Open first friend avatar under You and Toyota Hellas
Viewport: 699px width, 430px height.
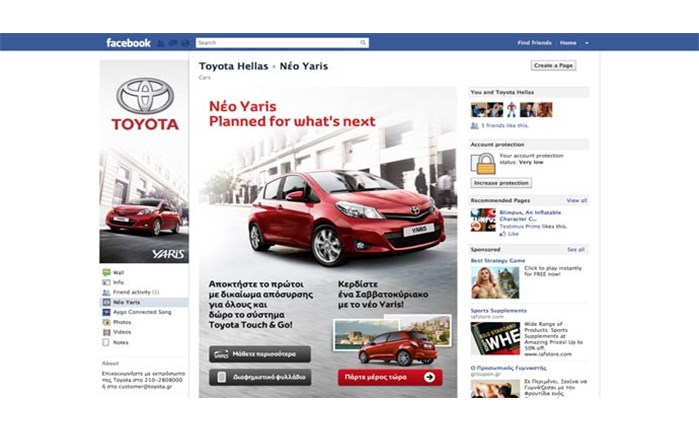pyautogui.click(x=478, y=110)
